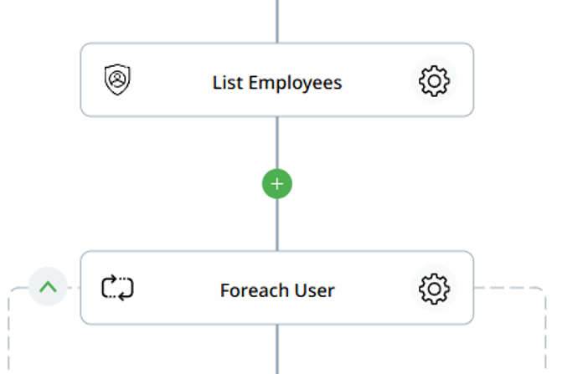Collapse the Foreach User loop with the chevron

pyautogui.click(x=48, y=287)
